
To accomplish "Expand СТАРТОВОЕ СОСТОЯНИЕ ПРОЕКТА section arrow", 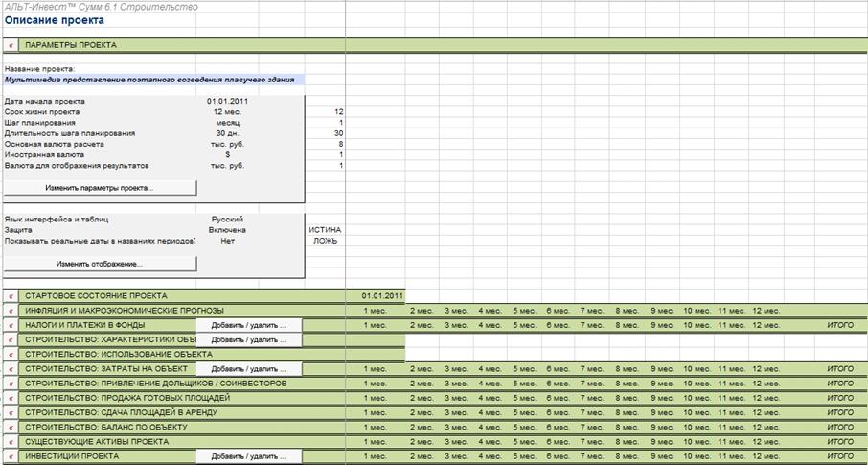I will (x=11, y=296).
